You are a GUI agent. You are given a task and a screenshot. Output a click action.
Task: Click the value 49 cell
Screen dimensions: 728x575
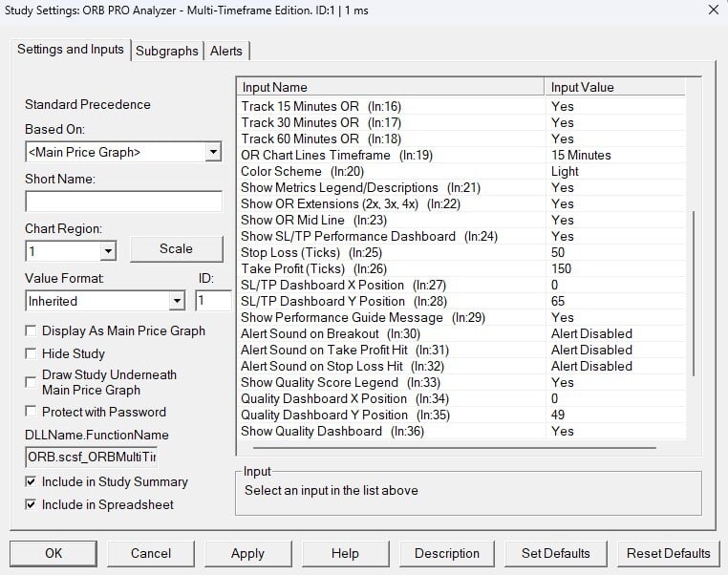coord(615,415)
